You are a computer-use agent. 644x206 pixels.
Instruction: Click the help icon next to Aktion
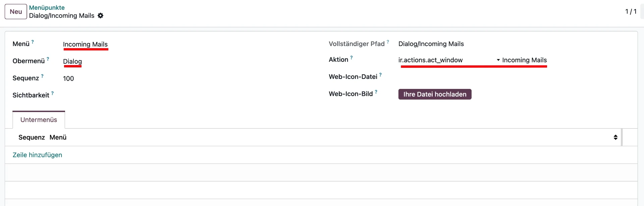(x=352, y=57)
